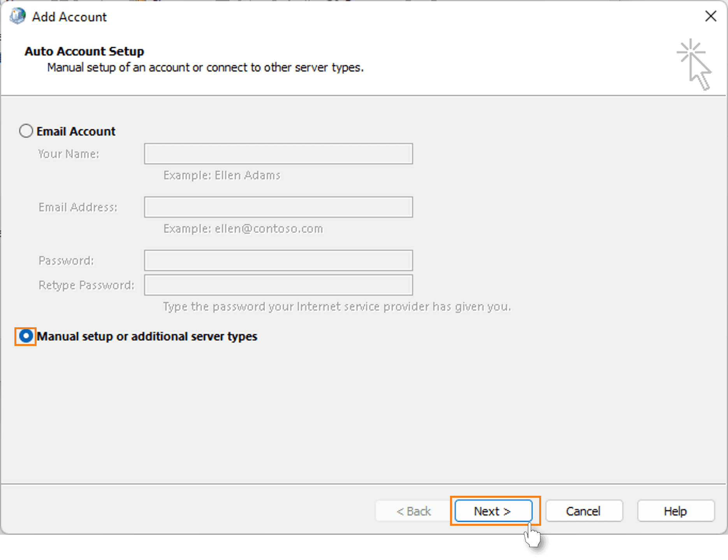The width and height of the screenshot is (728, 560).
Task: Click the password provider instruction text
Action: click(x=336, y=306)
